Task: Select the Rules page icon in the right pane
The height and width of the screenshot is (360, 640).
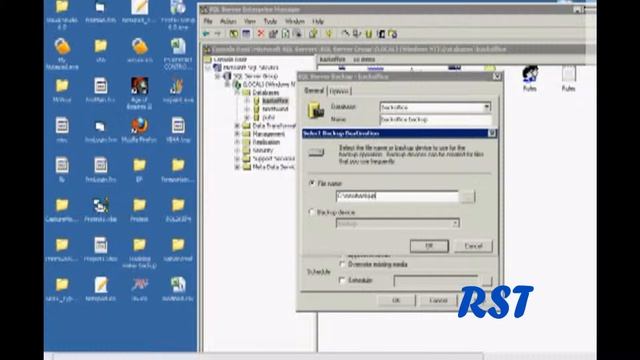Action: [x=569, y=79]
